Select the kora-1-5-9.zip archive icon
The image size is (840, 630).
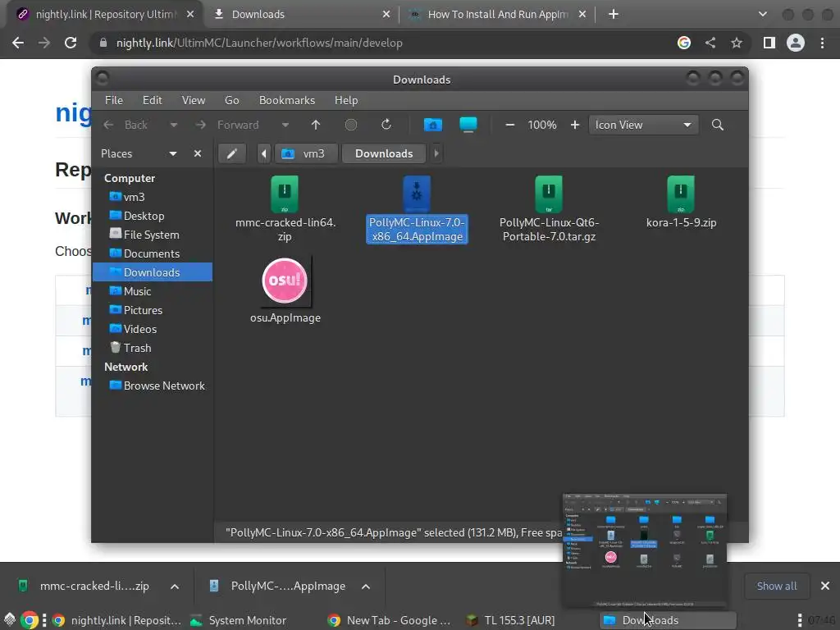tap(681, 194)
